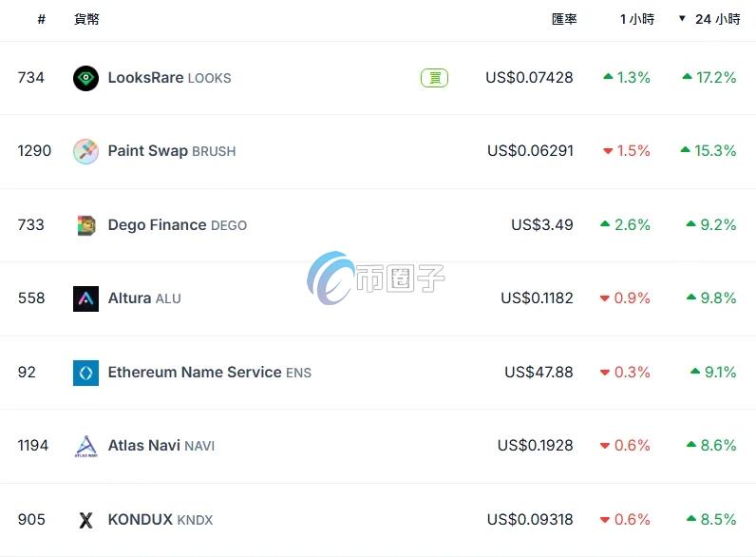Open the KONDUX KNDX coin link

click(161, 519)
